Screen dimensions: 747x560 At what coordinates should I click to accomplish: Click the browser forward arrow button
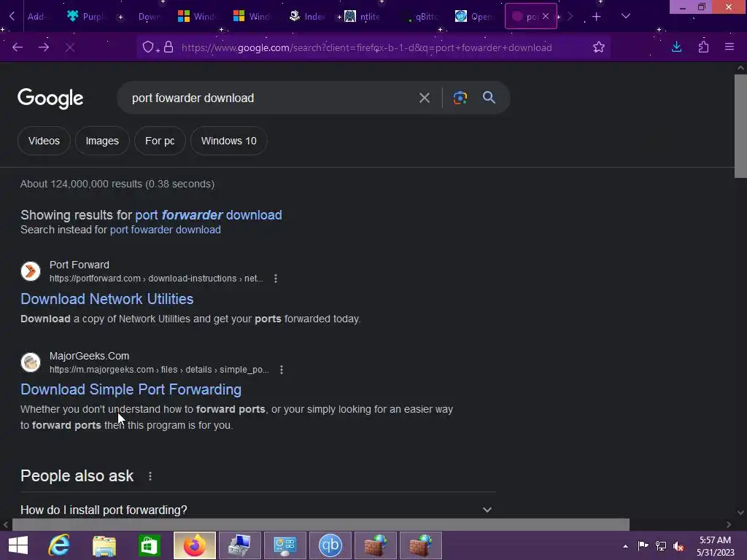point(44,47)
